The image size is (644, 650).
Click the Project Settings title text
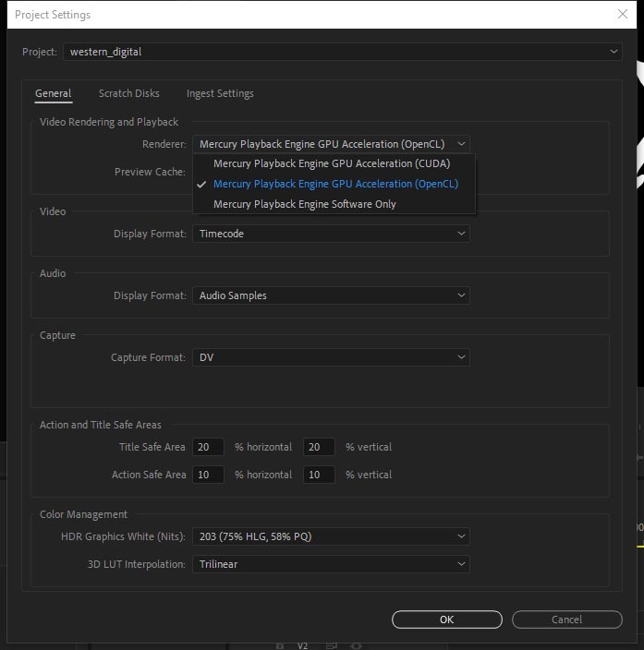pos(53,15)
